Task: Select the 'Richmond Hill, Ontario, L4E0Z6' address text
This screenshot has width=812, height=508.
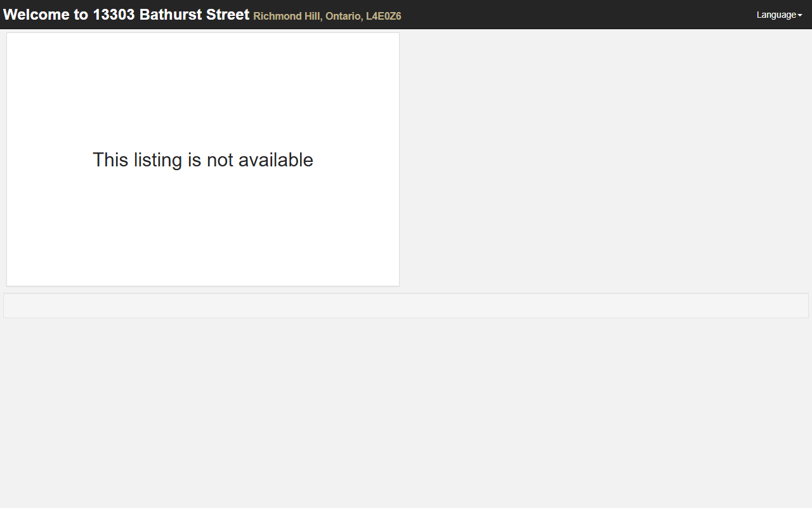Action: click(327, 17)
